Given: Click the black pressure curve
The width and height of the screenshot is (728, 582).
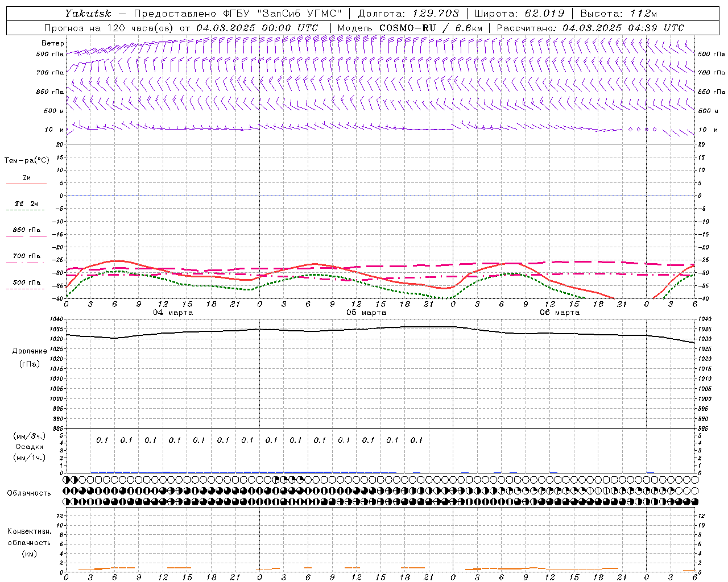Looking at the screenshot, I should point(381,328).
